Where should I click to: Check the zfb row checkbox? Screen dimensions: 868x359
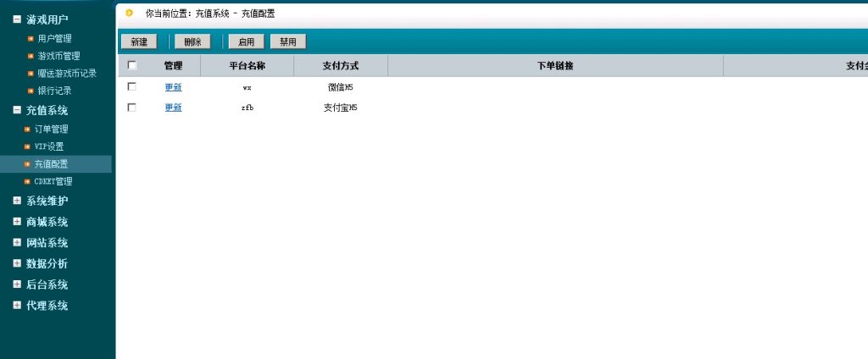coord(131,108)
